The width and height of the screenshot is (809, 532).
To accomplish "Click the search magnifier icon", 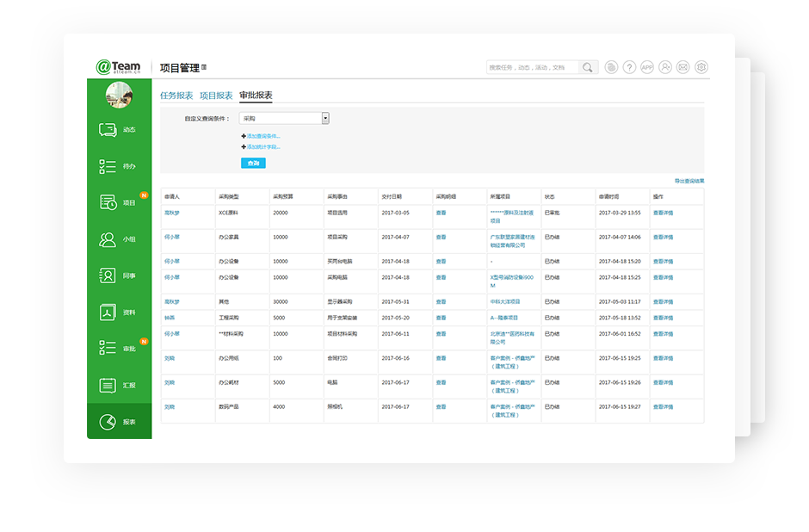I will 587,67.
